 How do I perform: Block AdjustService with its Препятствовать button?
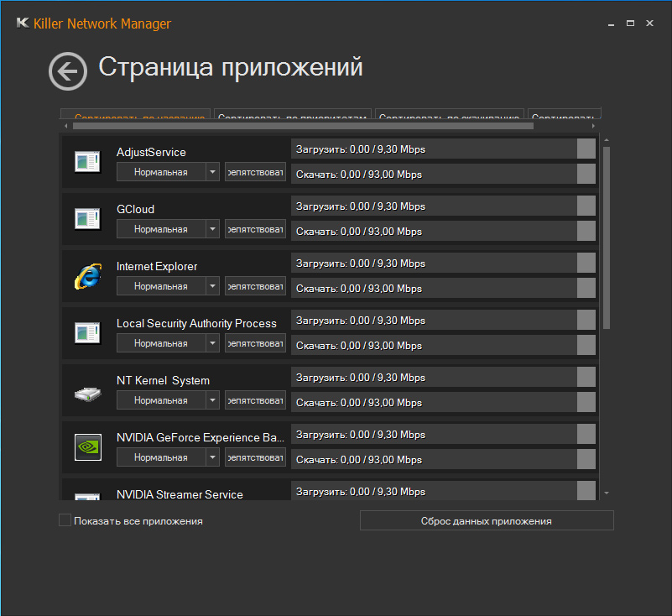click(x=255, y=172)
